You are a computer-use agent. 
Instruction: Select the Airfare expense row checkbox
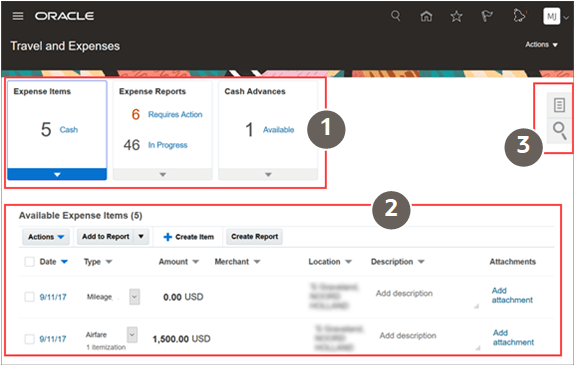point(29,339)
